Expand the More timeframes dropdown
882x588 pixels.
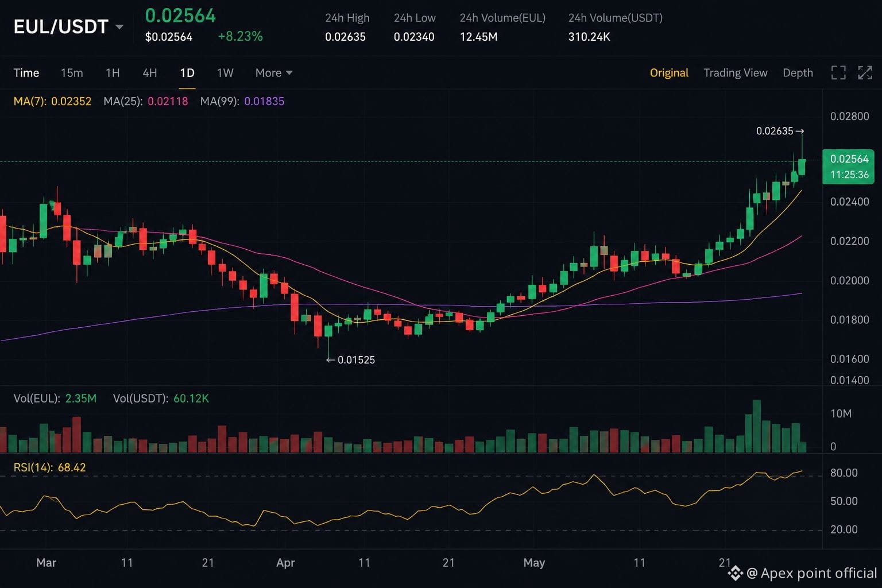[274, 73]
